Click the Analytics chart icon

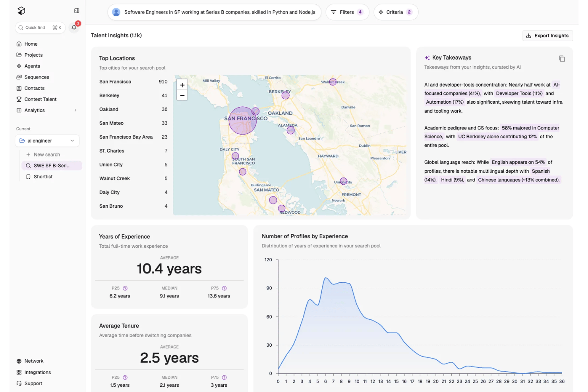[x=19, y=110]
